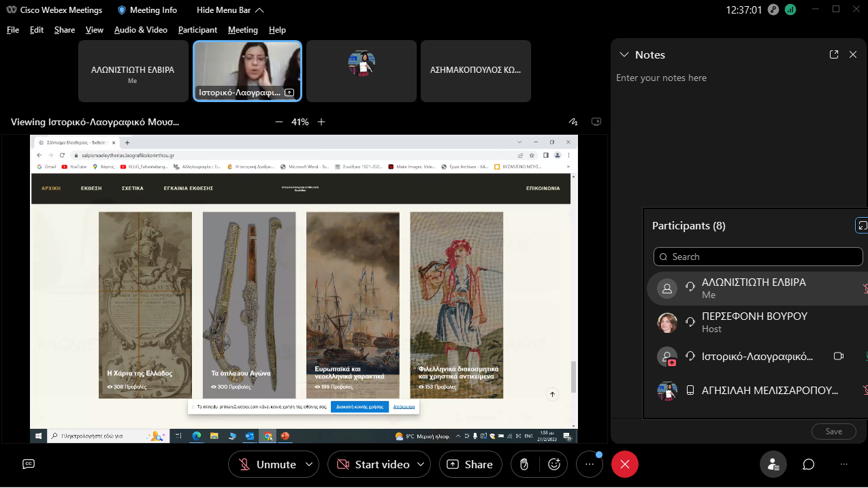Click Η Χάρτα της Ελλάδος exhibit card

tap(145, 305)
